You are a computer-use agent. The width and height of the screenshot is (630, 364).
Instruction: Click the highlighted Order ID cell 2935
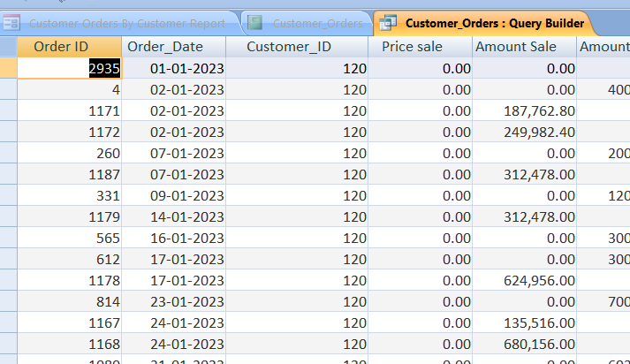pyautogui.click(x=69, y=68)
